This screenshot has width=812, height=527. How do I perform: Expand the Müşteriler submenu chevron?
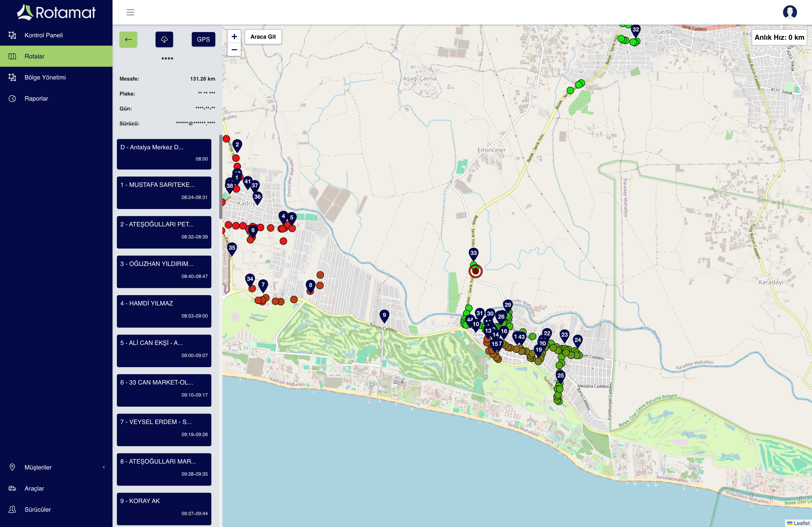click(104, 467)
